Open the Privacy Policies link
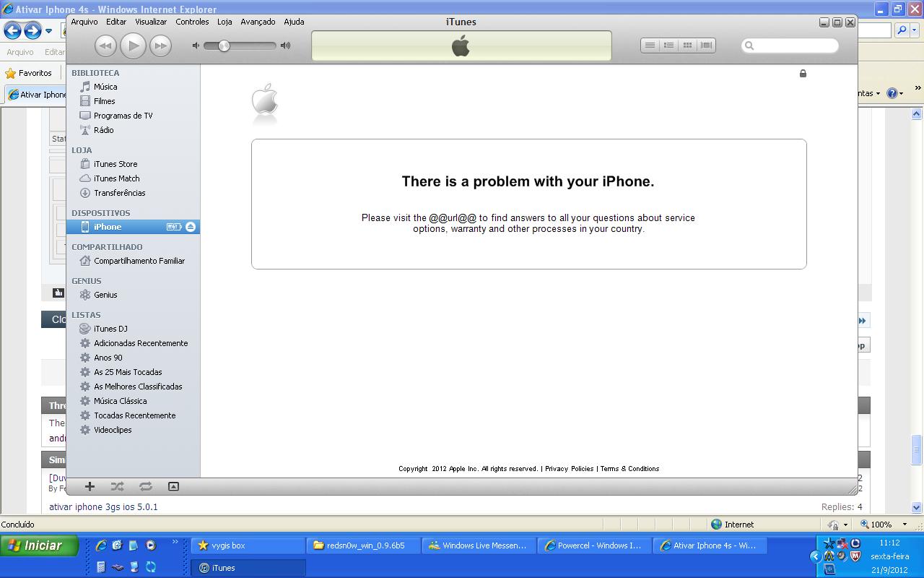This screenshot has height=578, width=924. (x=569, y=469)
